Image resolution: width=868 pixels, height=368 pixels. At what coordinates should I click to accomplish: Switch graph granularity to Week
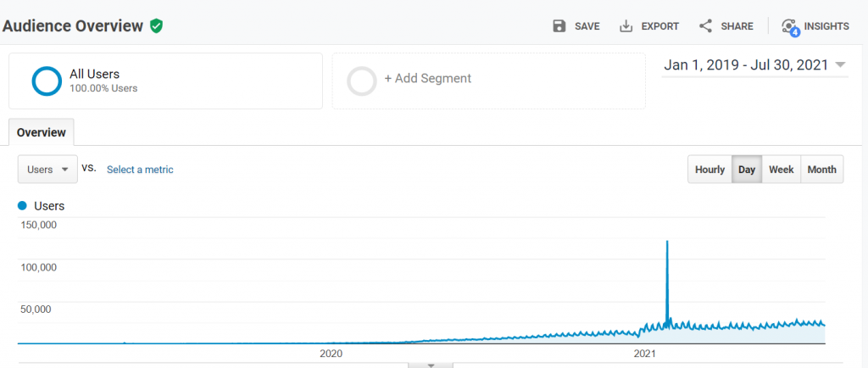click(781, 170)
